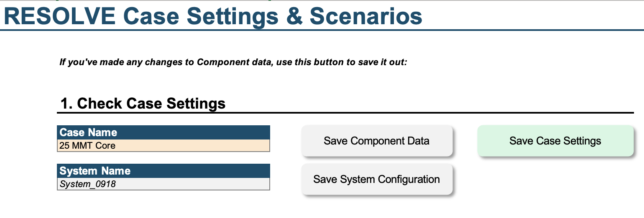Image resolution: width=644 pixels, height=218 pixels.
Task: Click the black line under Check Case Settings
Action: tap(345, 113)
